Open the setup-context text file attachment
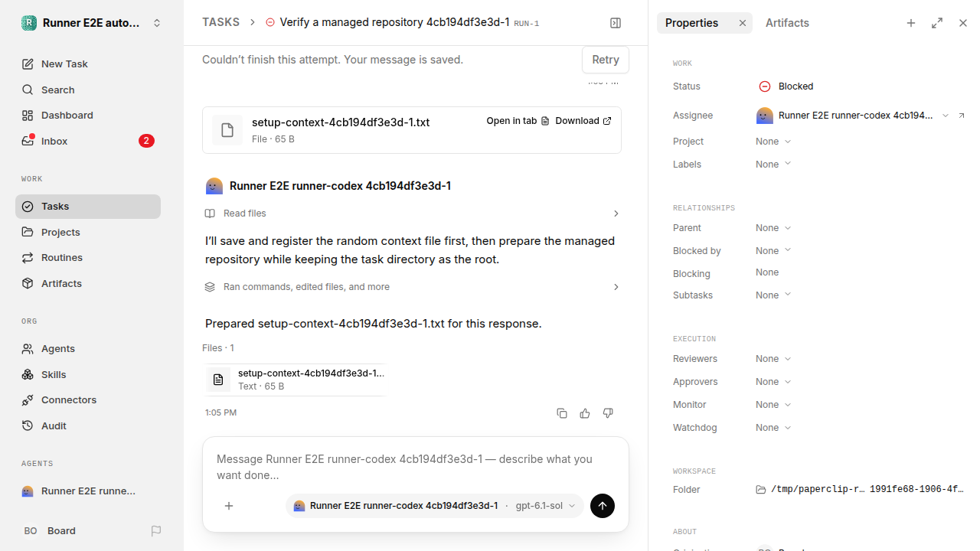Screen dimensions: 980x551 [296, 380]
